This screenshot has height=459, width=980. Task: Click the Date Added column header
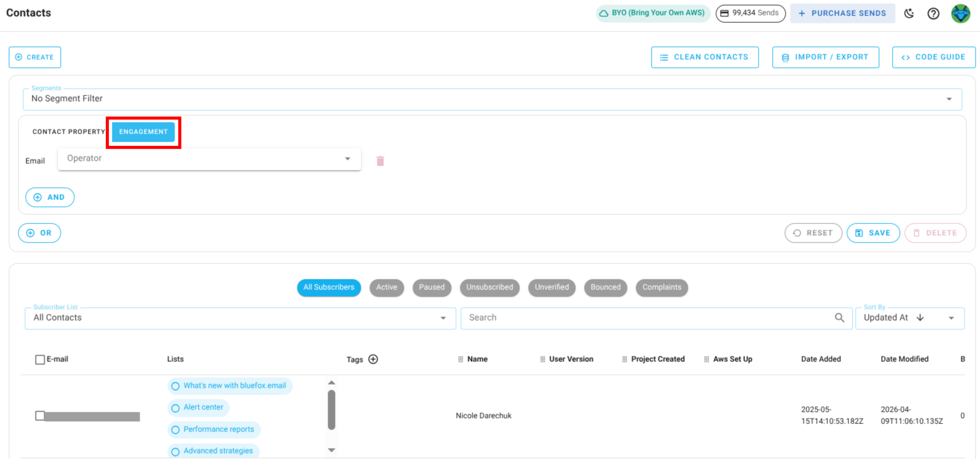pos(821,359)
